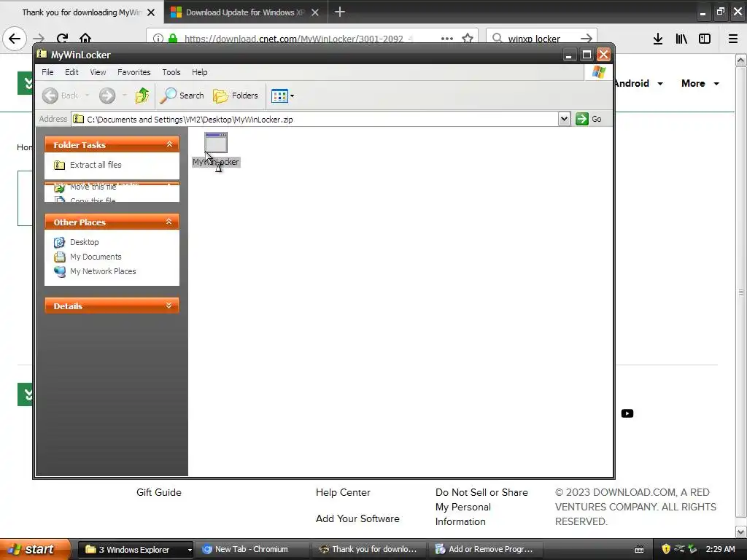
Task: Click the browser Back arrow
Action: coord(15,39)
